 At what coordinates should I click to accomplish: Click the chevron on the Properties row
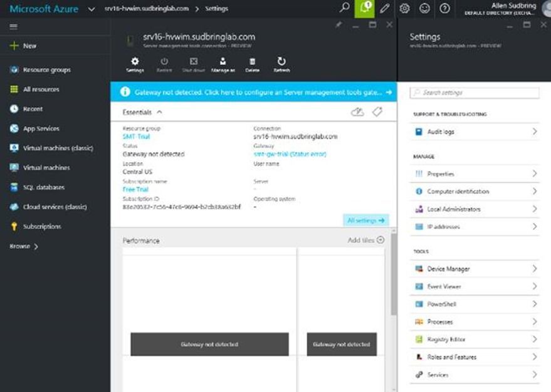pyautogui.click(x=535, y=173)
